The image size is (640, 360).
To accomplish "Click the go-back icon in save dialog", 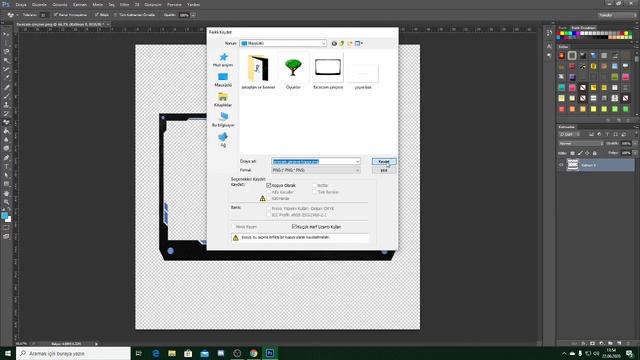I will pyautogui.click(x=334, y=43).
